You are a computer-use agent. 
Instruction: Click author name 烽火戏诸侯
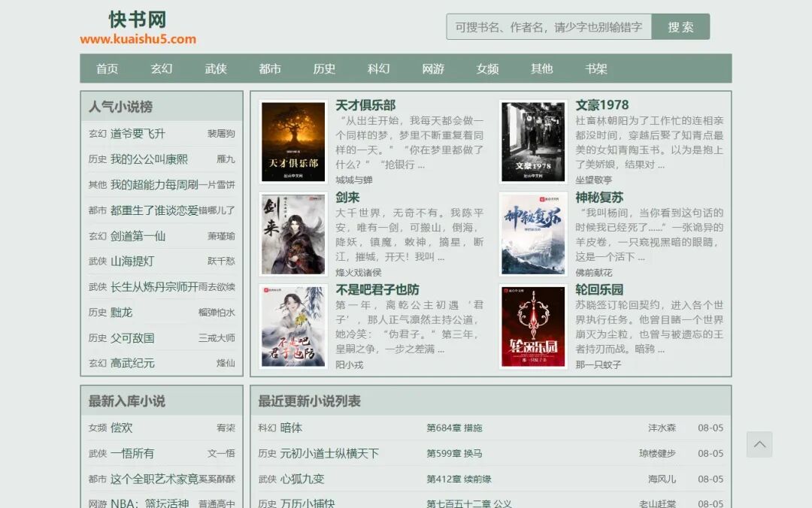359,272
